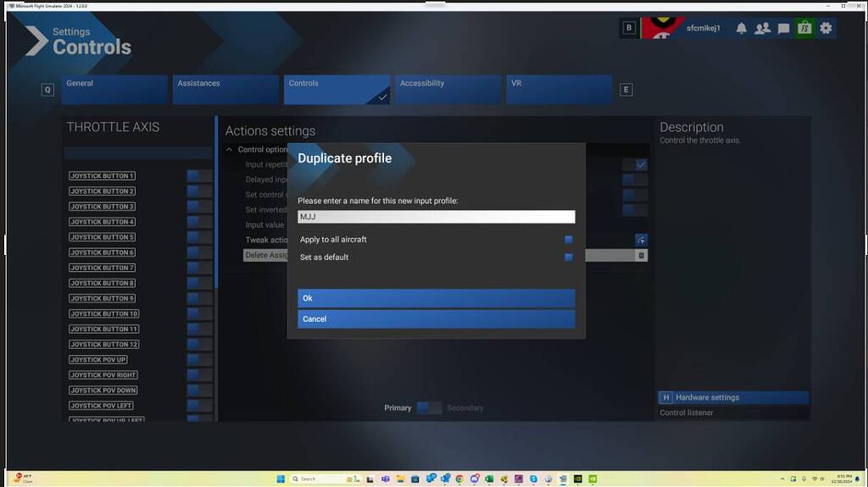868x487 pixels.
Task: Open Excel from the taskbar
Action: pyautogui.click(x=489, y=479)
